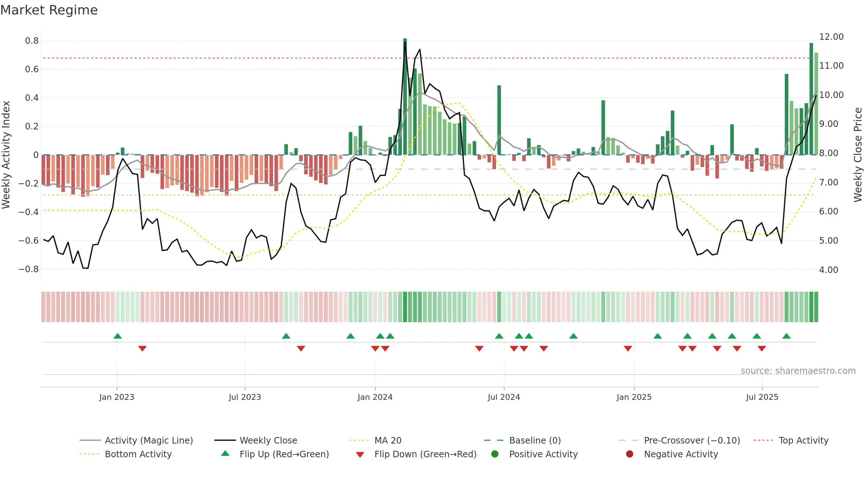Click the 0.6 left axis tick label

pos(32,69)
